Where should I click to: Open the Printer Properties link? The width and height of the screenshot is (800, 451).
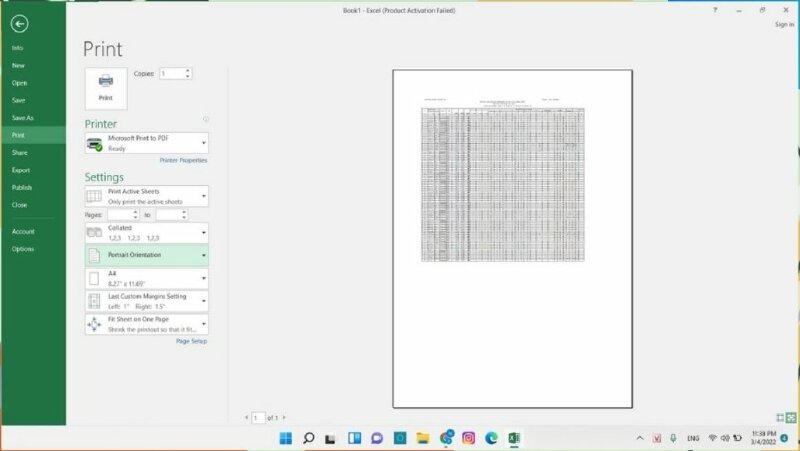click(x=183, y=160)
